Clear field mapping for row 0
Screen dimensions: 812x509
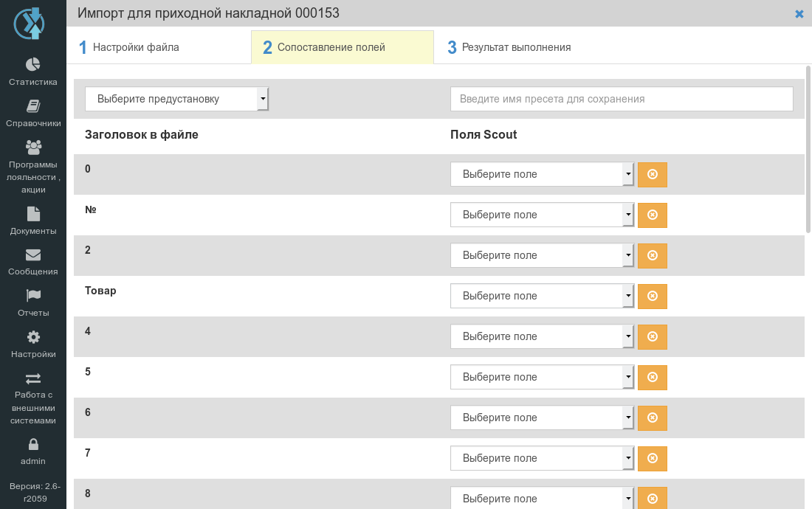pos(653,174)
